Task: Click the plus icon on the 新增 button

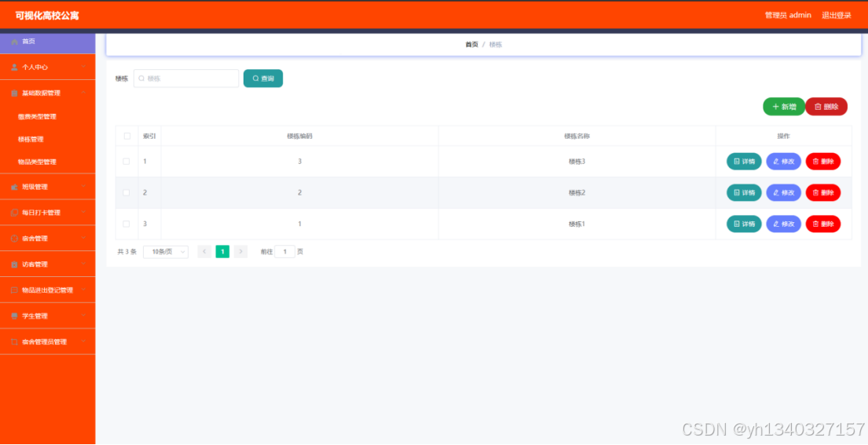Action: coord(775,107)
